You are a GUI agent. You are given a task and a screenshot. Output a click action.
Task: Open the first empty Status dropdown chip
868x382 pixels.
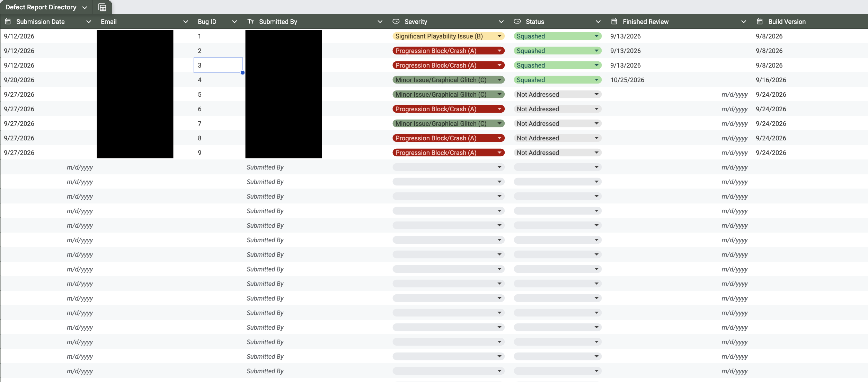557,167
